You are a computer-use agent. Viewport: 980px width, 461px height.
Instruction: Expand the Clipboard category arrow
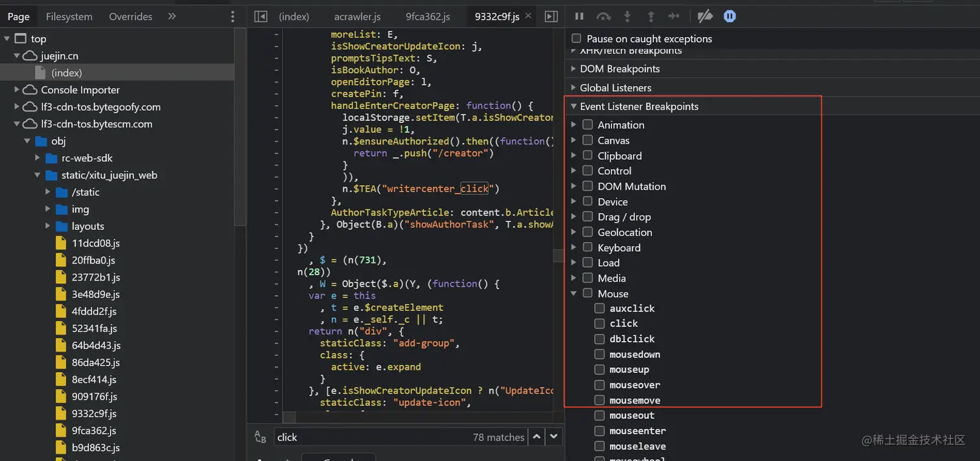point(574,155)
